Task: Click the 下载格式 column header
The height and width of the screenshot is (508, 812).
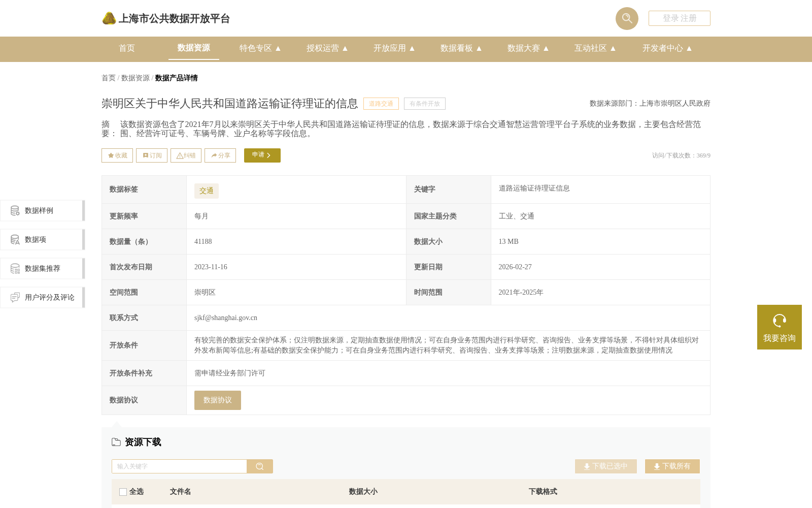Action: [x=543, y=492]
